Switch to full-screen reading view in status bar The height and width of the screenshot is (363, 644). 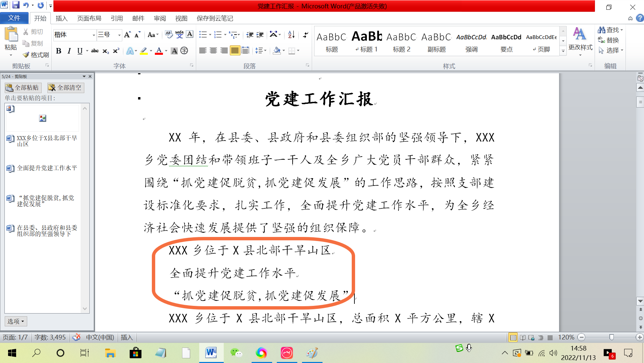click(523, 337)
